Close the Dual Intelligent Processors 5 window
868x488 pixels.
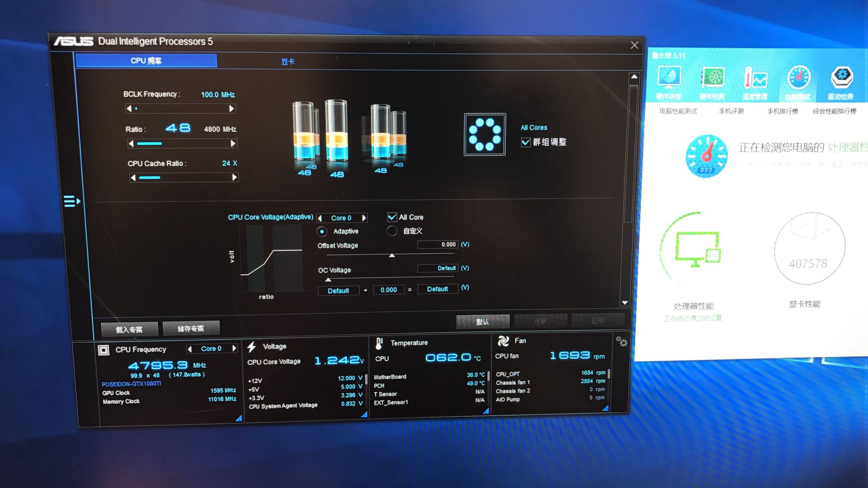pos(635,45)
